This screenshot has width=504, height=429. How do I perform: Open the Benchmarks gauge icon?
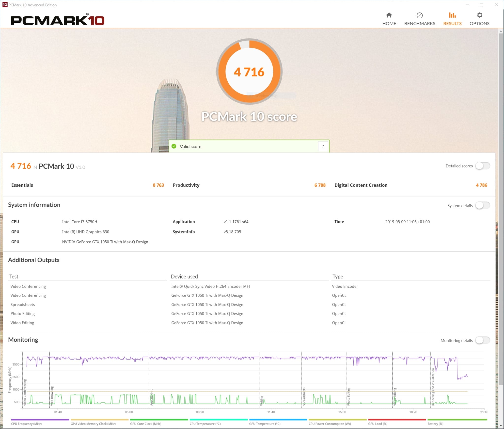coord(420,15)
